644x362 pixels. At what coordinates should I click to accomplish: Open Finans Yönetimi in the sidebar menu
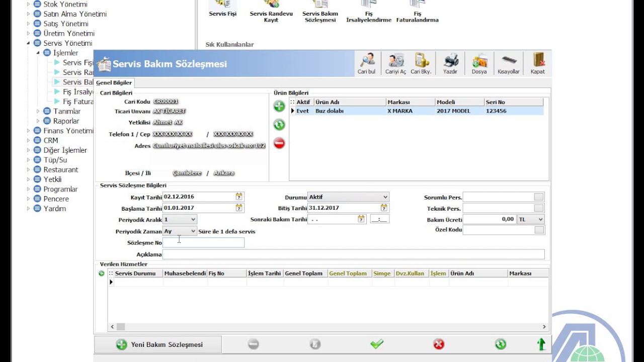coord(68,131)
